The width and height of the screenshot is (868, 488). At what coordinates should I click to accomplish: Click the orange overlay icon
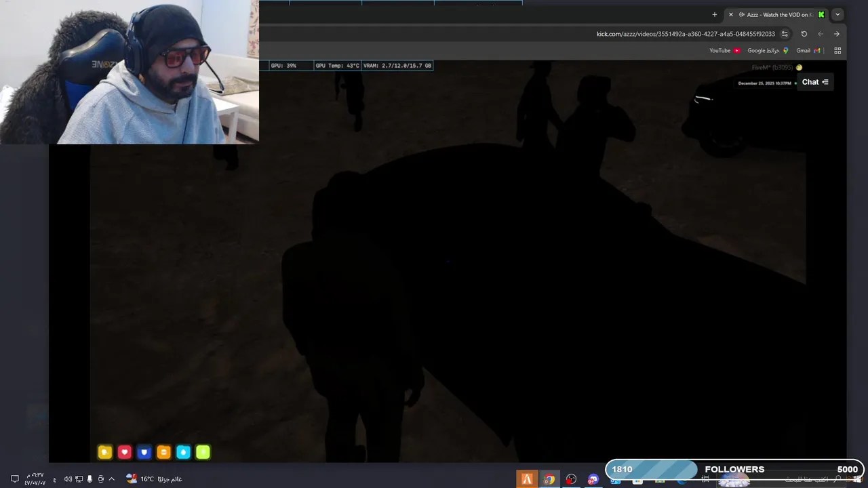pos(163,452)
